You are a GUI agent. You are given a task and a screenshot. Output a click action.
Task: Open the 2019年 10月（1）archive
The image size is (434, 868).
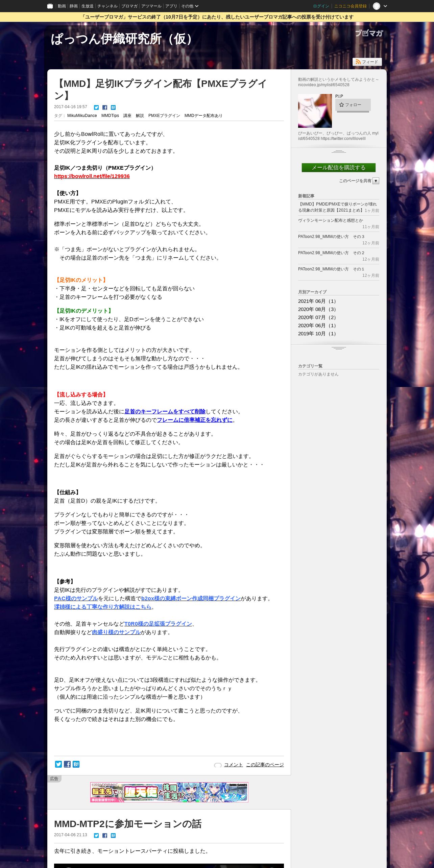(317, 334)
